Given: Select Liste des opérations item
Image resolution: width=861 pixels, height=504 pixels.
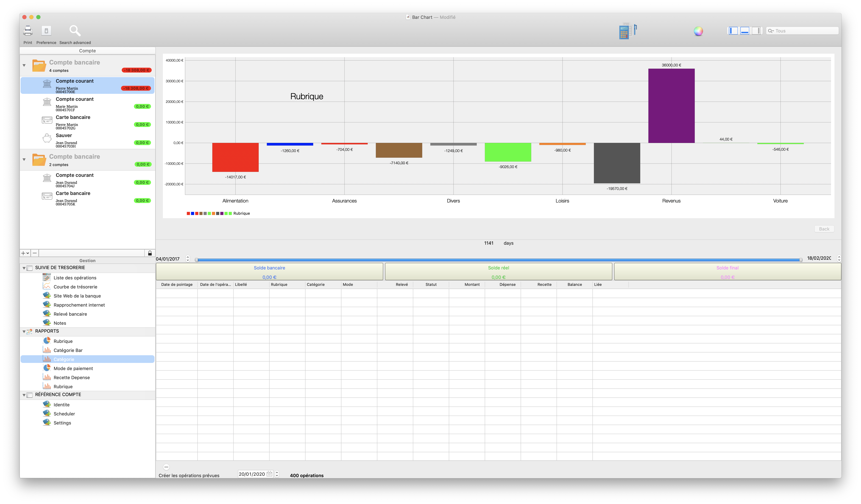Looking at the screenshot, I should pos(75,278).
